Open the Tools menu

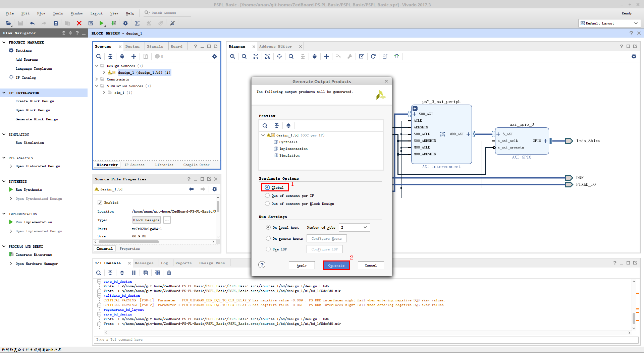pyautogui.click(x=58, y=13)
